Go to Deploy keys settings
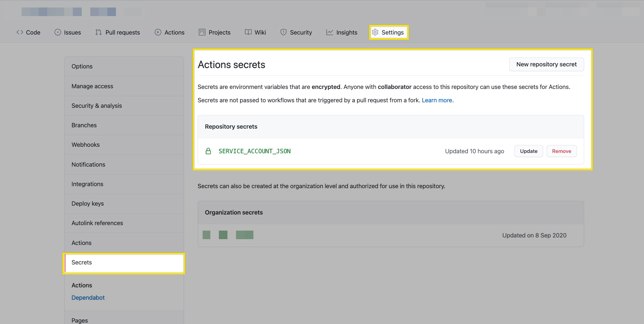Viewport: 644px width, 324px height. [124, 204]
